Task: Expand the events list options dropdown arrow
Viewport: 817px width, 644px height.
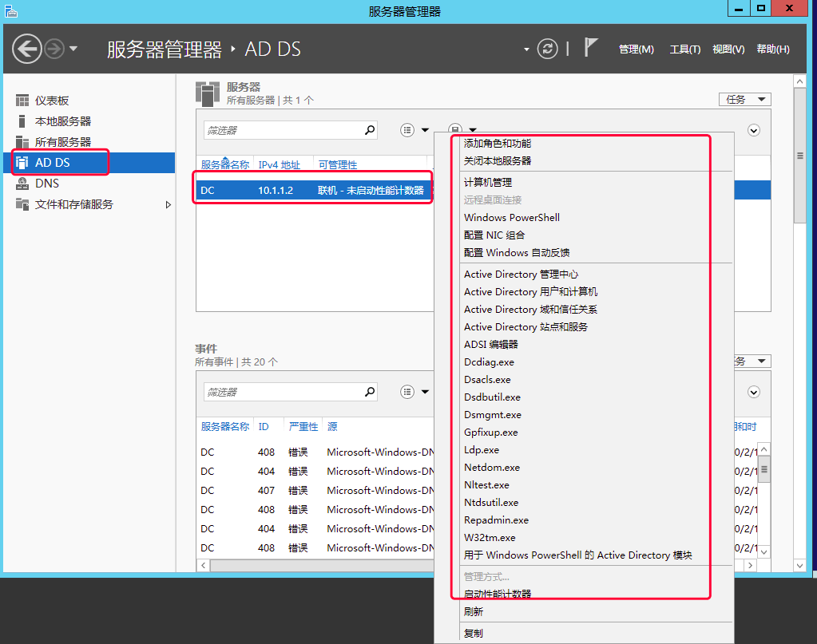Action: point(425,392)
